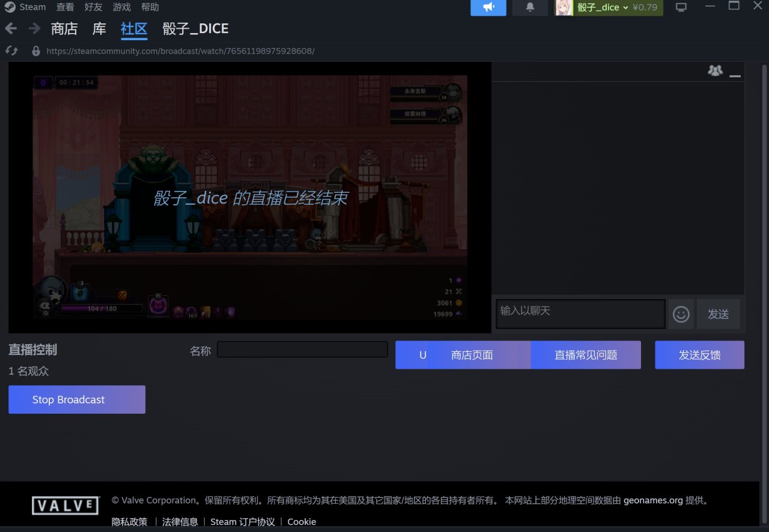Click the megaphone announcements icon
This screenshot has height=532, width=769.
[x=488, y=7]
